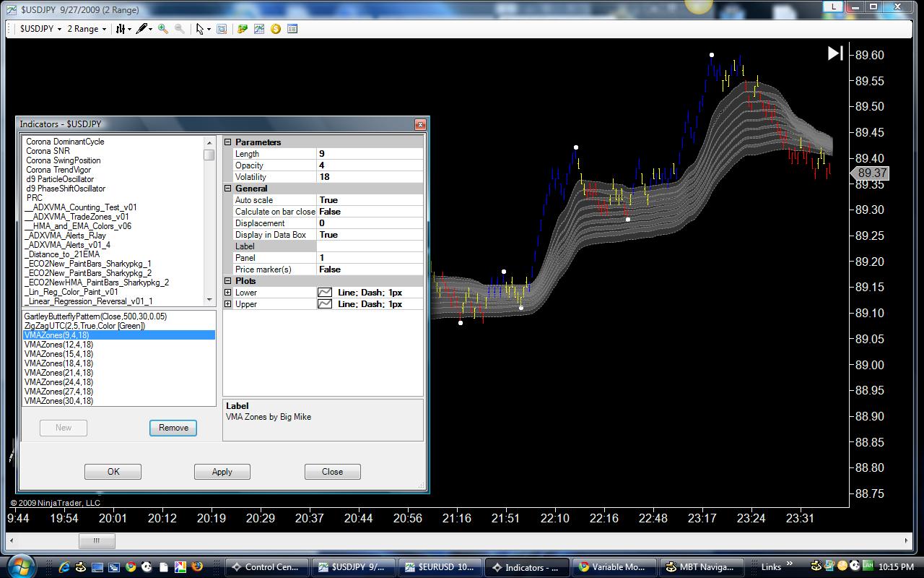
Task: Expand the Lower plot properties
Action: point(228,293)
